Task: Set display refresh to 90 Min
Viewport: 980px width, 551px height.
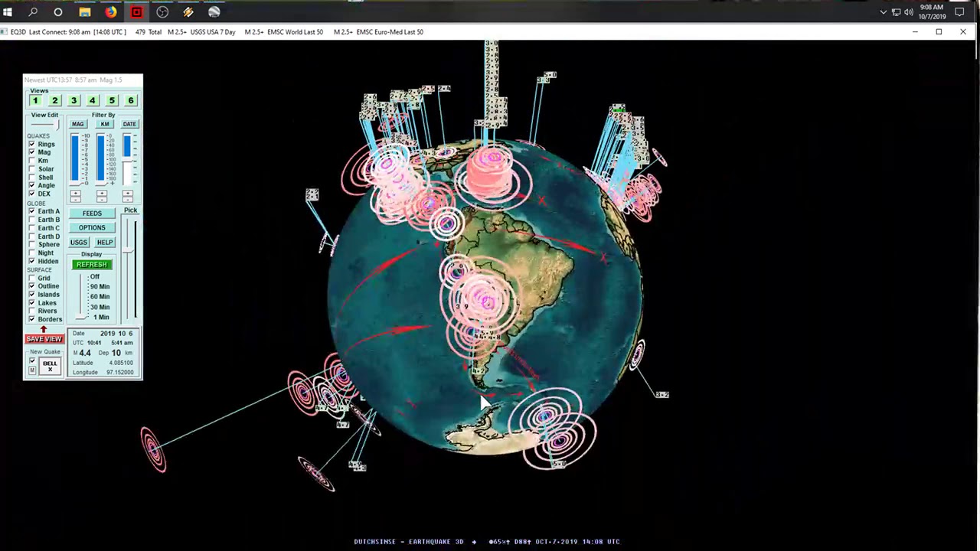Action: pos(99,286)
